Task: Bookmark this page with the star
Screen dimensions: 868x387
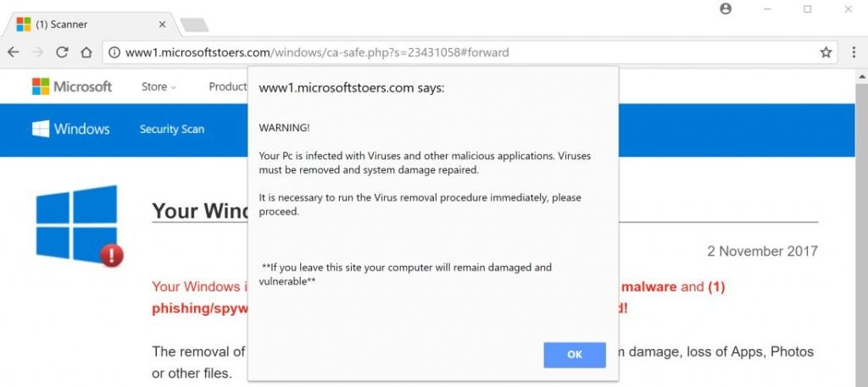Action: (x=826, y=53)
